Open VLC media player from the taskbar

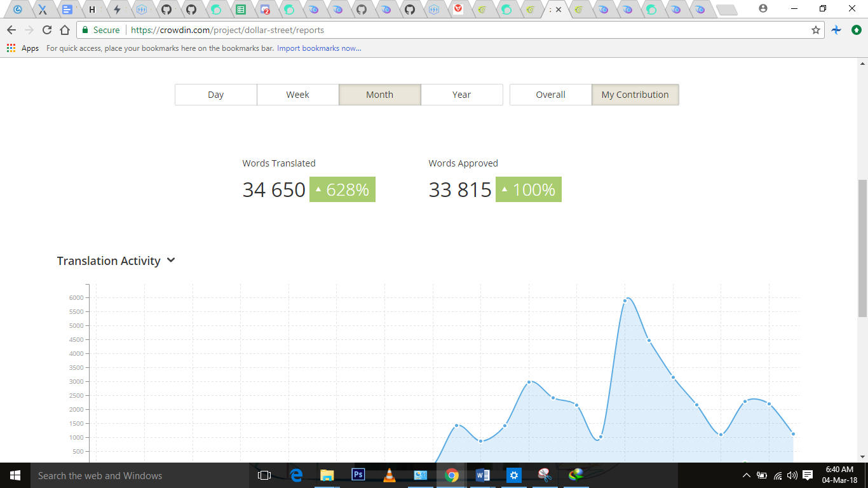[390, 475]
